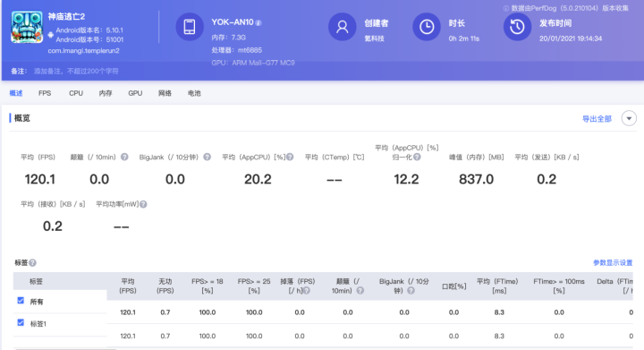Click the 口吃[%] column header
Screen dimensions: 644x350
453,286
